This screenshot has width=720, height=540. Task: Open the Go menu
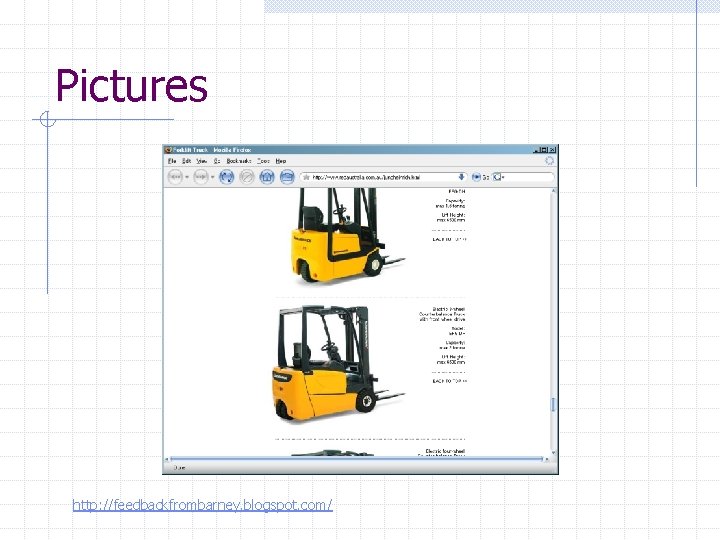click(x=217, y=161)
